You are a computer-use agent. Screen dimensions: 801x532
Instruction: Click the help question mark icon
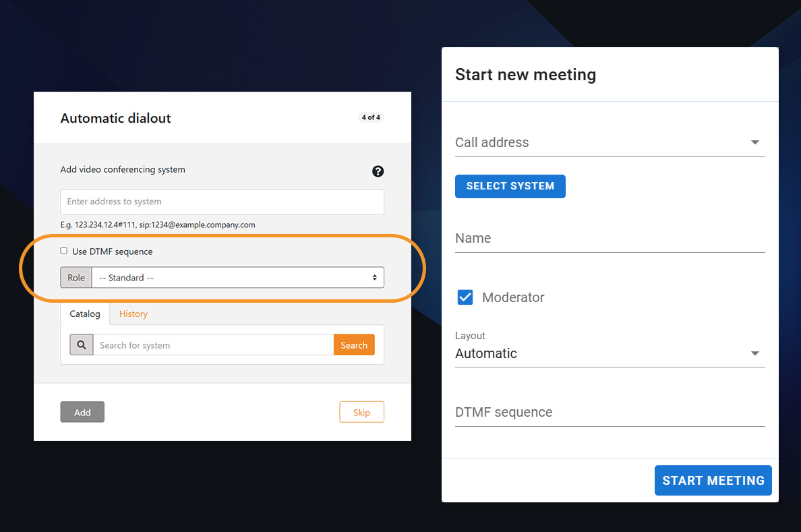pyautogui.click(x=378, y=171)
